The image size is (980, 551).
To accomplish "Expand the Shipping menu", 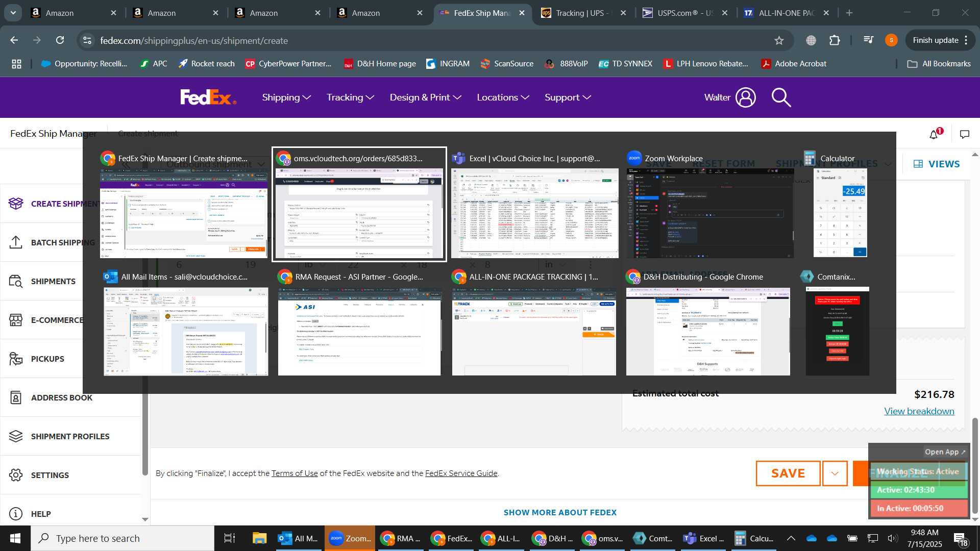I will [x=286, y=97].
